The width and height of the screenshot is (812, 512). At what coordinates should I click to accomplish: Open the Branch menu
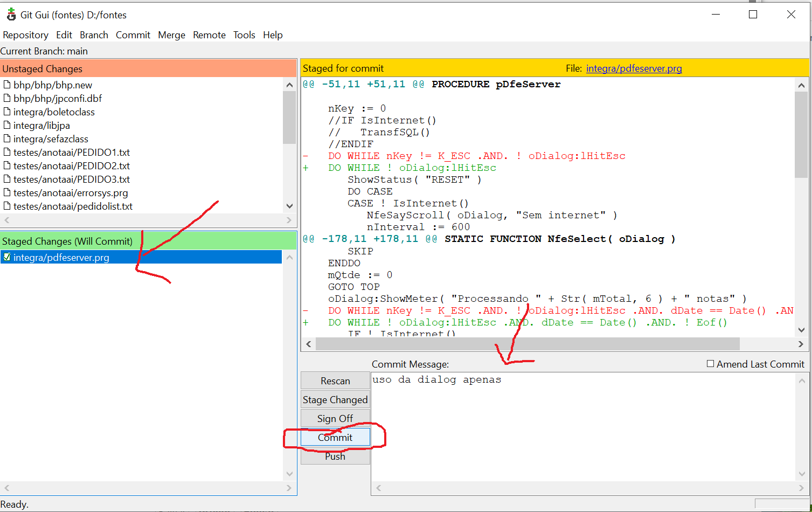coord(94,35)
